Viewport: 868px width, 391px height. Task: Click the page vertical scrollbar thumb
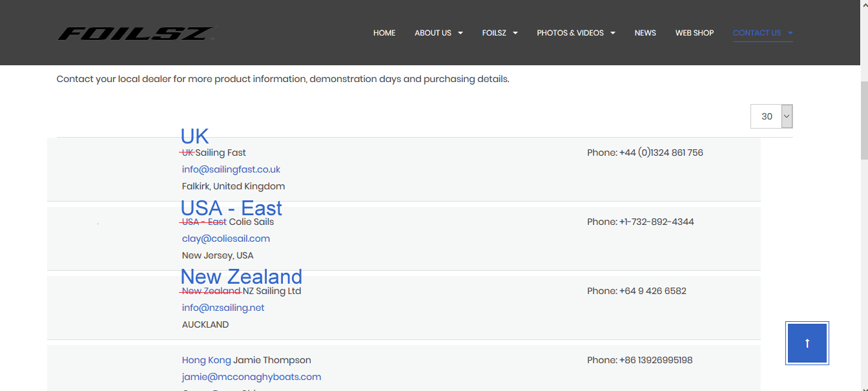[864, 120]
